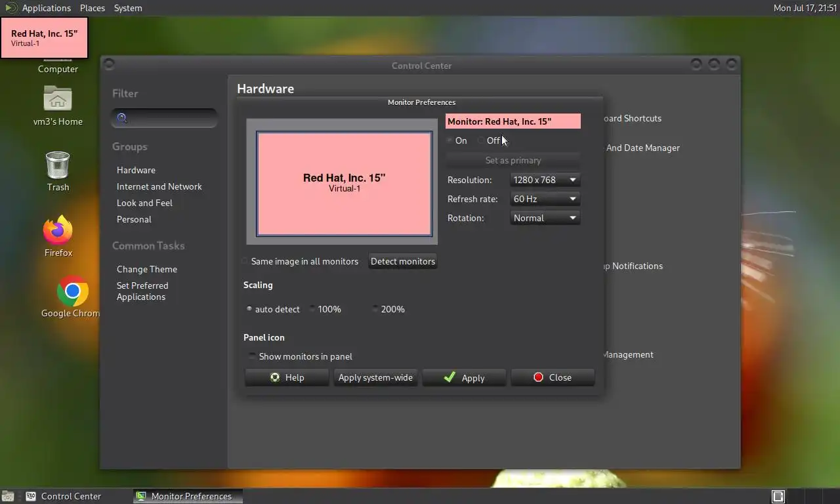Click the pink Monitor: Red Hat label

513,121
